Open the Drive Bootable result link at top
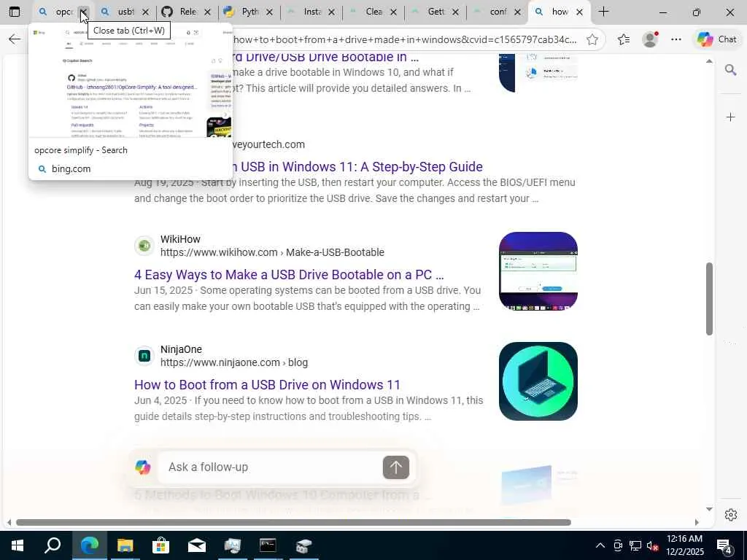 pos(326,58)
